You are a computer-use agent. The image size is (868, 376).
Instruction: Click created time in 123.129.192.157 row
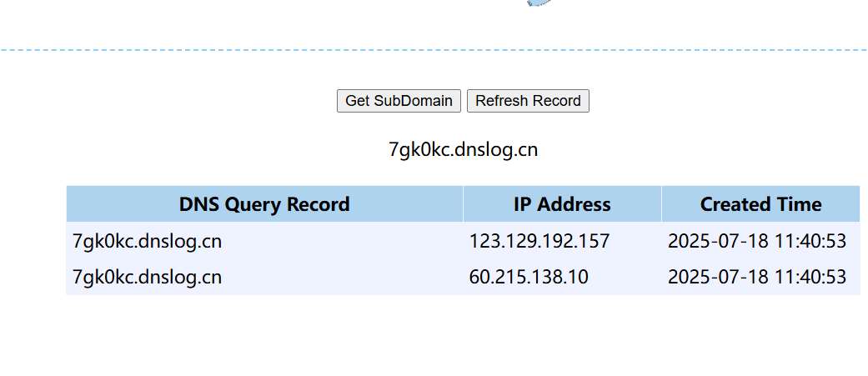pos(760,241)
